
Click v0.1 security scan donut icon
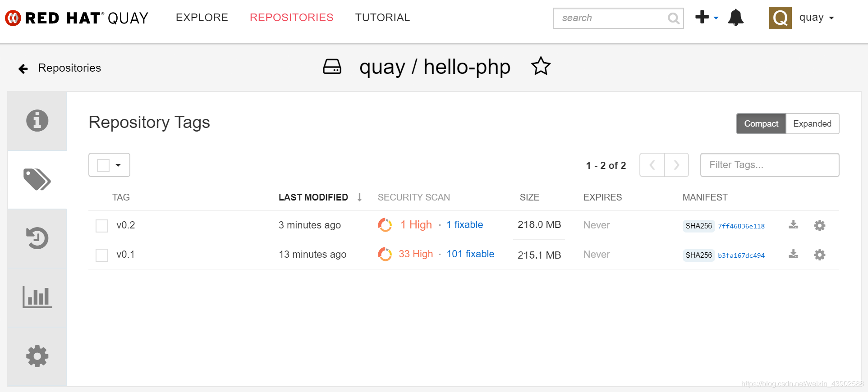click(x=385, y=254)
